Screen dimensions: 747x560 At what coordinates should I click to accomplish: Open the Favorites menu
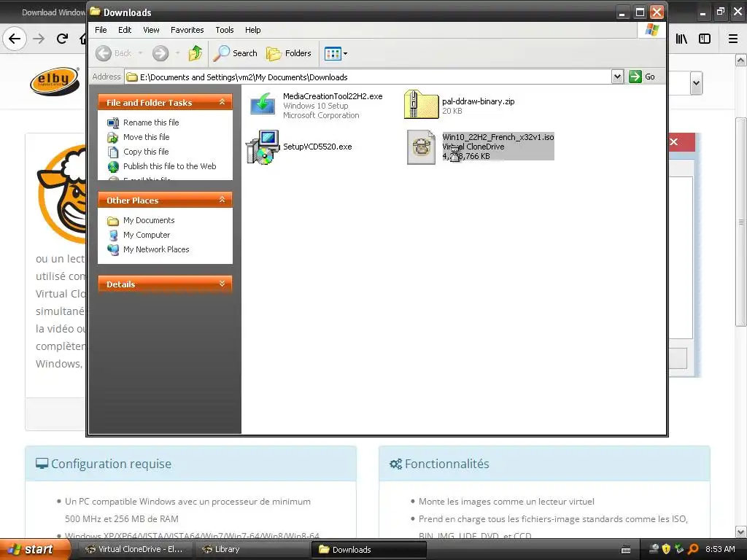point(187,30)
